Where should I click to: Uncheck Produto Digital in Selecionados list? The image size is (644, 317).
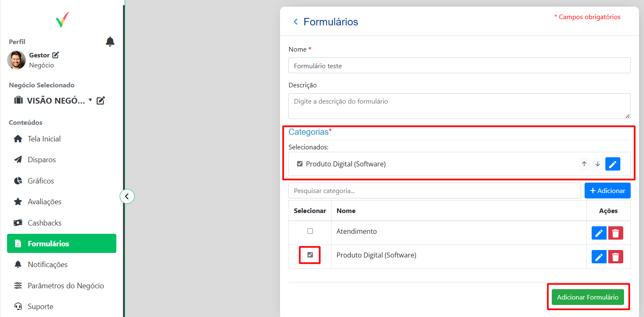point(300,164)
